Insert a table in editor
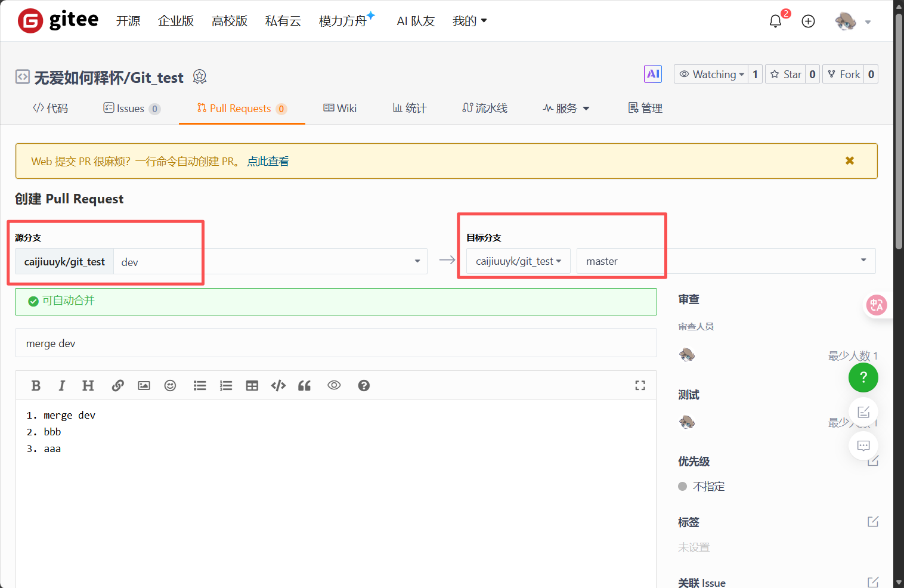This screenshot has height=588, width=904. coord(252,386)
